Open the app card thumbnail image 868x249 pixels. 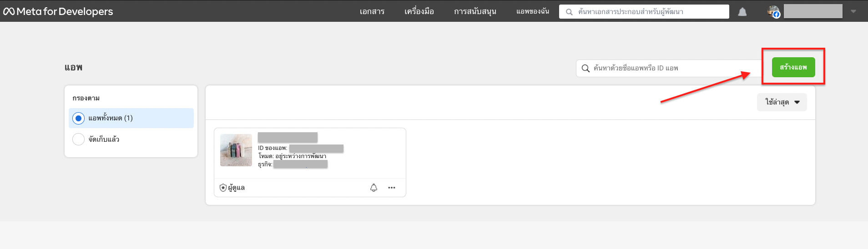click(x=236, y=150)
